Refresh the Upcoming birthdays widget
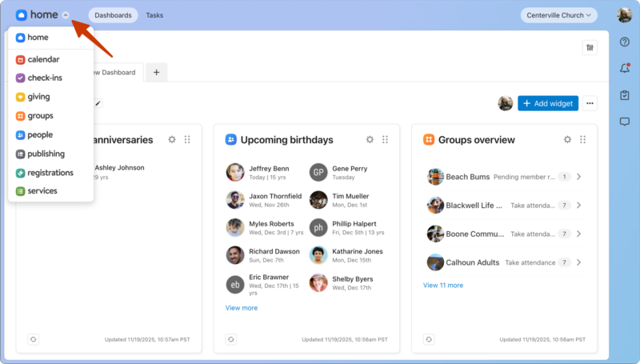Viewport: 640px width, 364px height. coord(230,339)
